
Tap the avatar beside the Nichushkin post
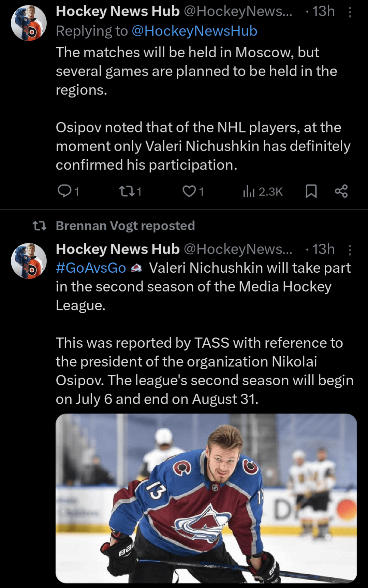click(x=29, y=261)
